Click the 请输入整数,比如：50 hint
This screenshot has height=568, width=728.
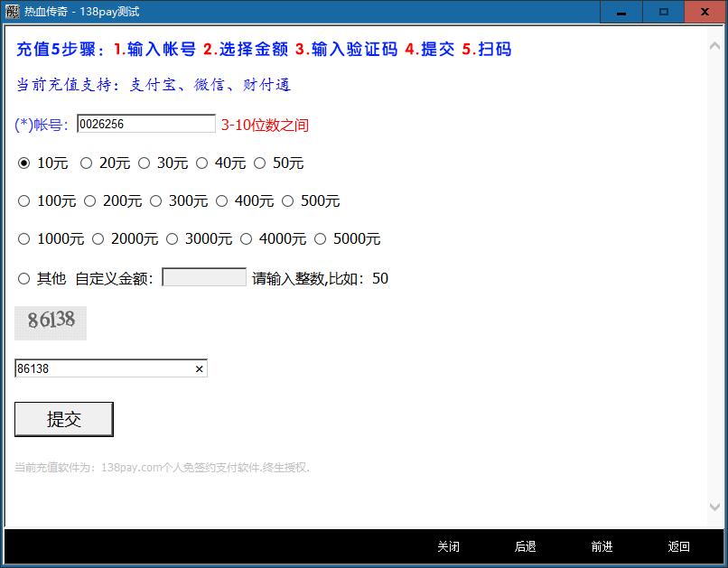321,278
